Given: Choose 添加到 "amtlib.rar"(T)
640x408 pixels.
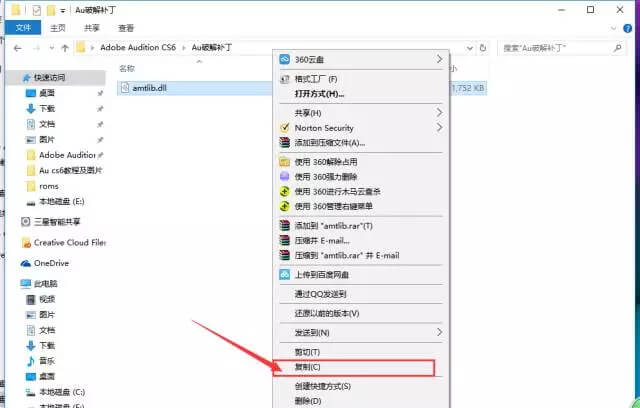Looking at the screenshot, I should [x=361, y=226].
